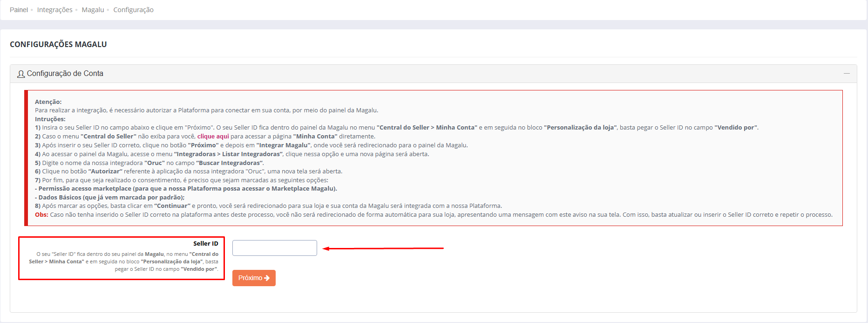Click the red "Obs:" label
The width and height of the screenshot is (868, 323).
pos(41,215)
